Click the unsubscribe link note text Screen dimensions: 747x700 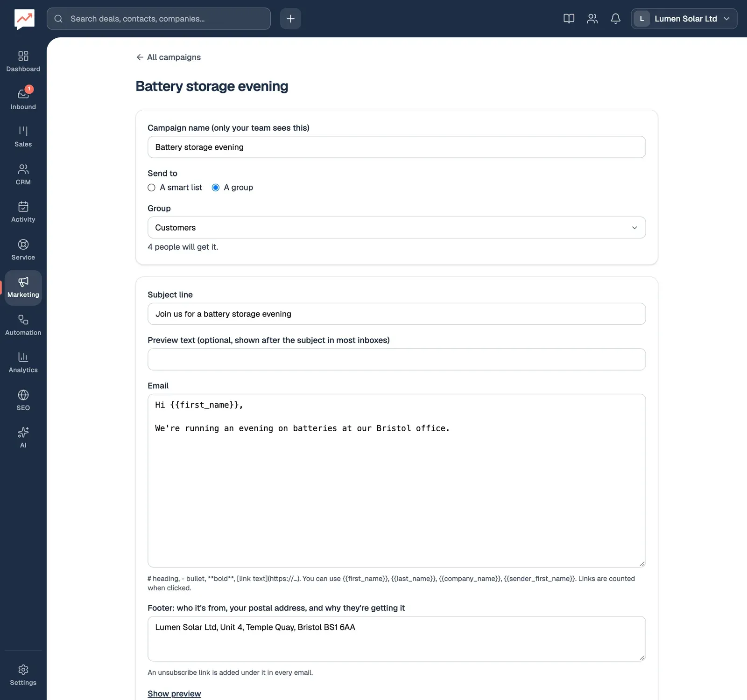[x=230, y=672]
